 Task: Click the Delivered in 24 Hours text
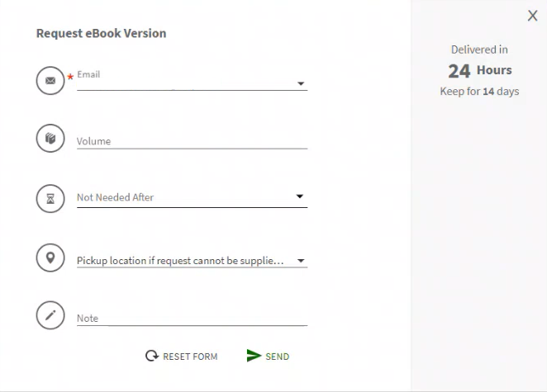479,61
